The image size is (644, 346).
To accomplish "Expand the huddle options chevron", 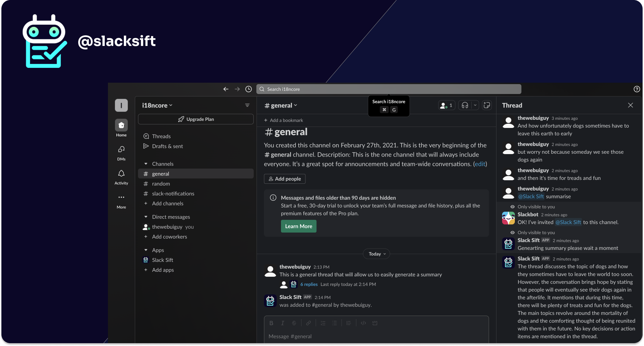I will tap(475, 105).
